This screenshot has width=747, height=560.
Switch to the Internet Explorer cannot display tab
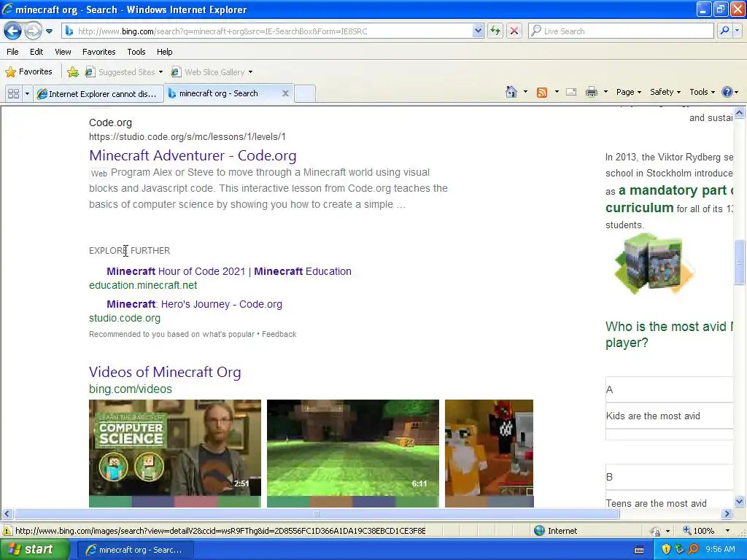98,94
